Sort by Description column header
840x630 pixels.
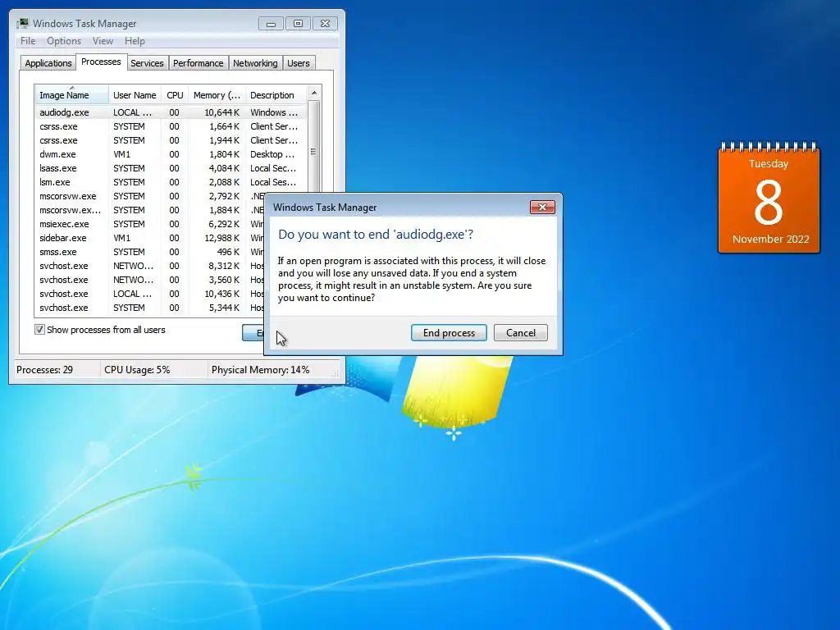(x=276, y=95)
